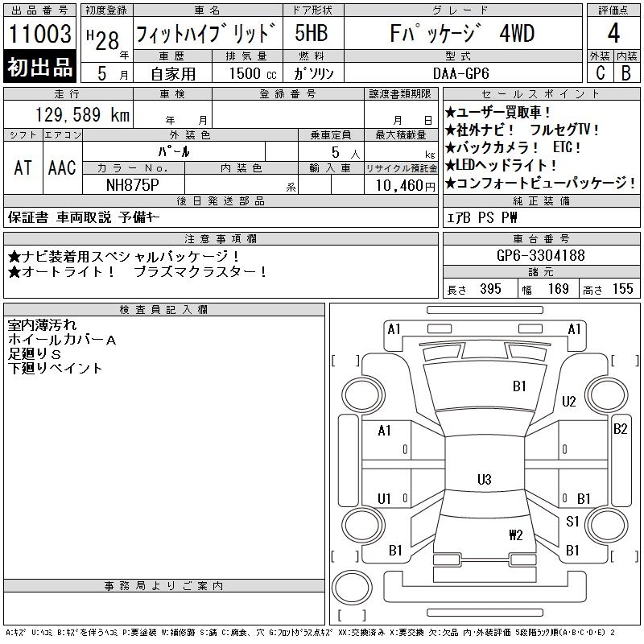Select the B1 mark on the hood
The width and height of the screenshot is (644, 644).
519,386
